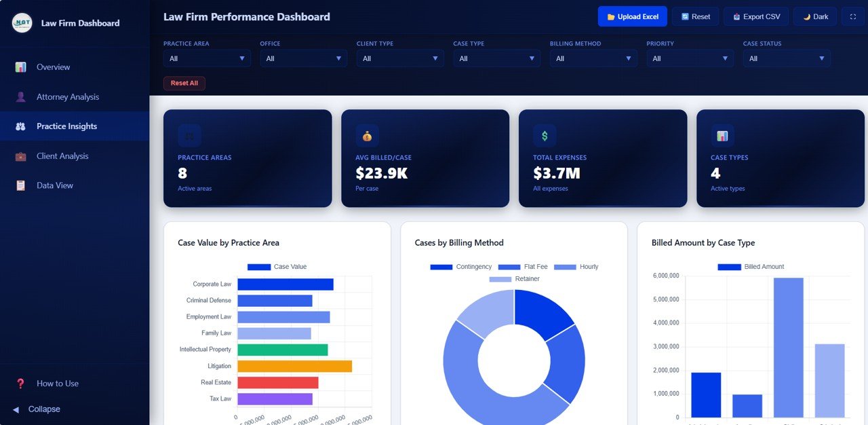The height and width of the screenshot is (425, 868).
Task: Click the Case Value legend color swatch
Action: 258,266
